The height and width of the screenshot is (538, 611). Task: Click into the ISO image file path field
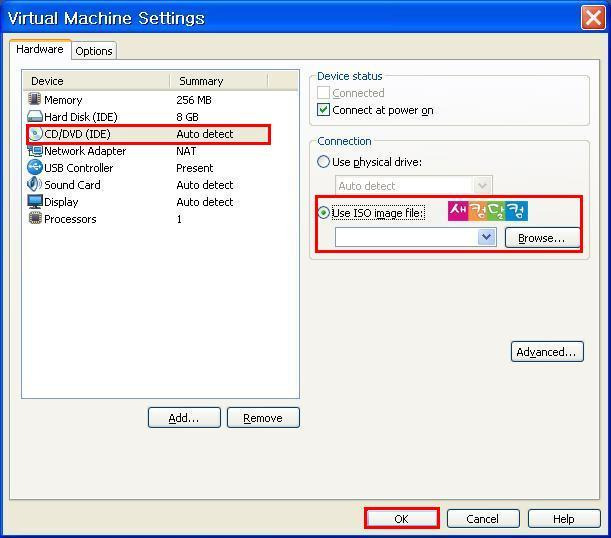[x=406, y=237]
